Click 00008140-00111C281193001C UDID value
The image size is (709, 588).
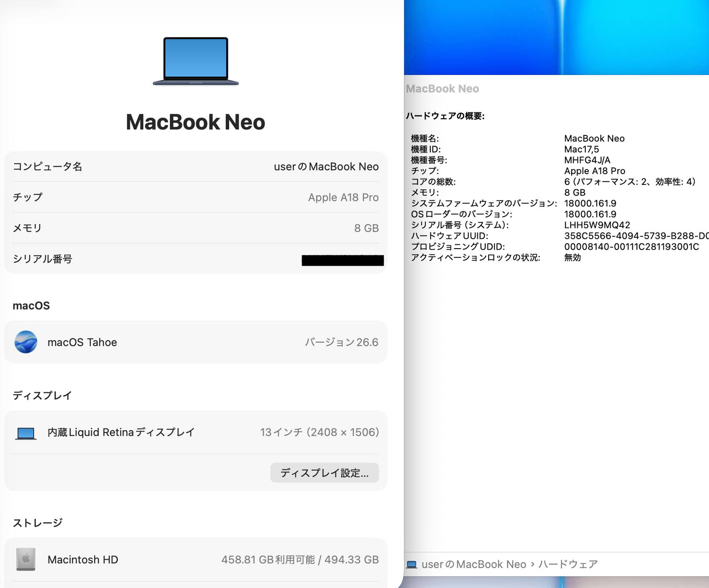[x=631, y=247]
